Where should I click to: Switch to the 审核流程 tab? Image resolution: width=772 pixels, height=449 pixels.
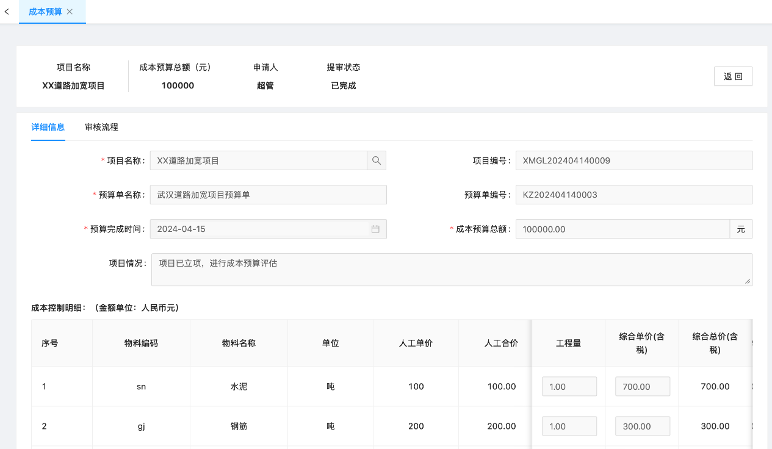pyautogui.click(x=101, y=128)
